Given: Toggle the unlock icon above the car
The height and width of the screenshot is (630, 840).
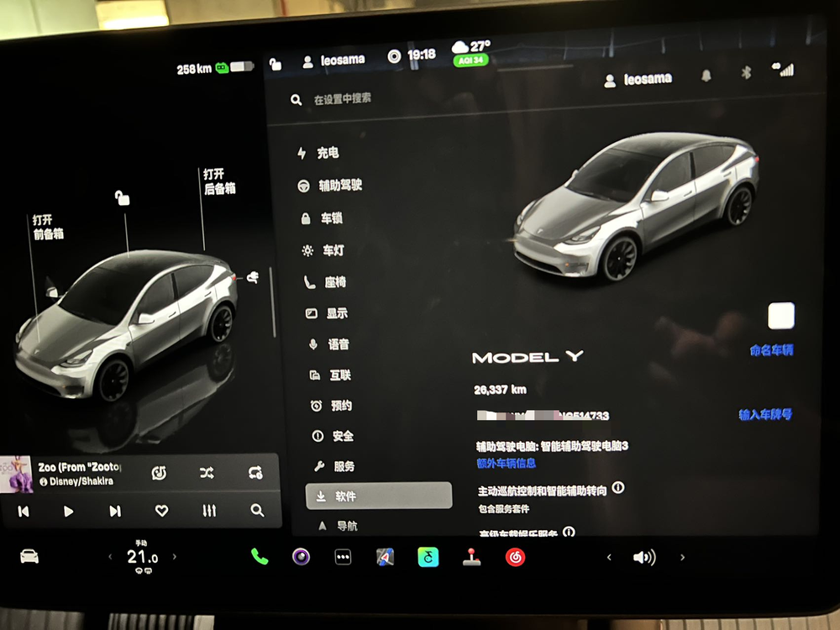Looking at the screenshot, I should (122, 197).
